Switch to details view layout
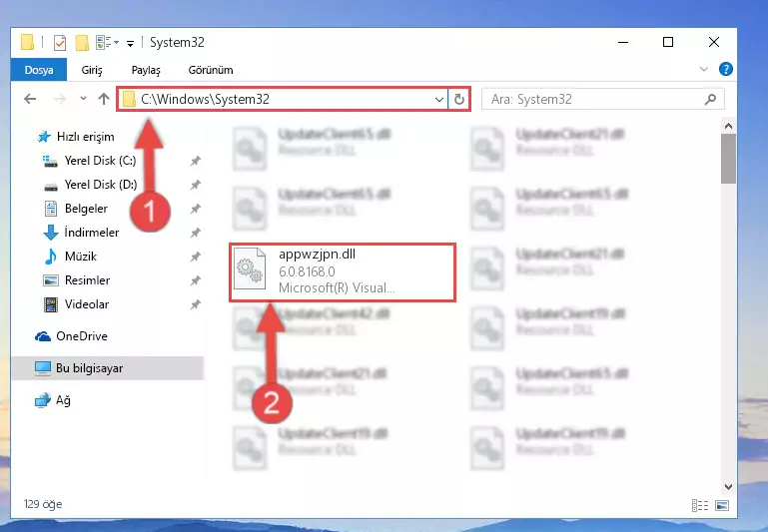This screenshot has height=532, width=768. point(700,506)
